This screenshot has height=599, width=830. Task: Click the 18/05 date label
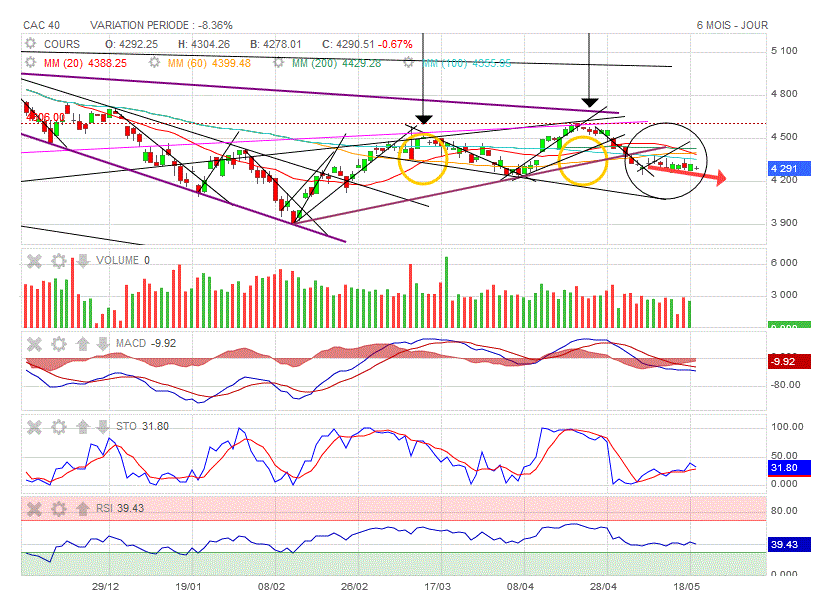coord(686,587)
